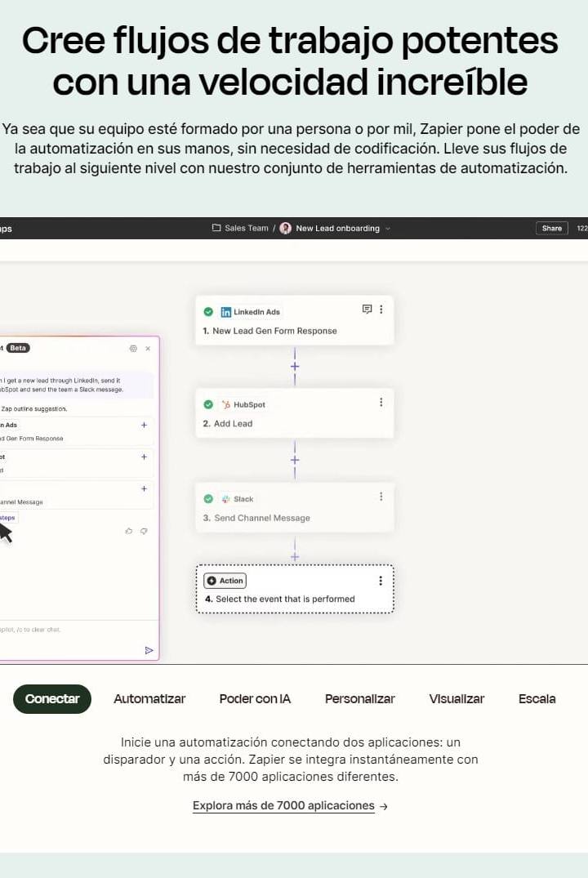Add a step between LinkedIn Ads and HubSpot
This screenshot has width=588, height=878.
(295, 366)
